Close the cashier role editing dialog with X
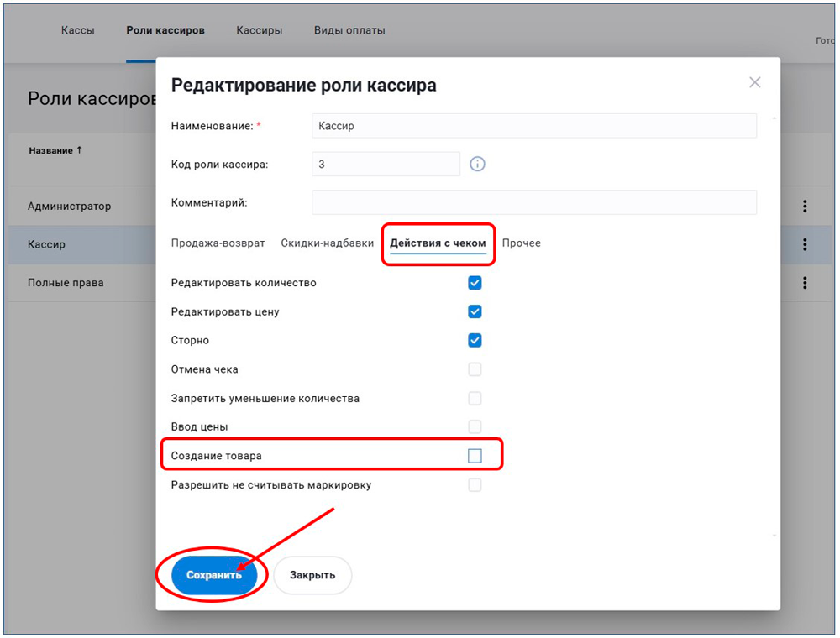This screenshot has height=638, width=840. [754, 82]
